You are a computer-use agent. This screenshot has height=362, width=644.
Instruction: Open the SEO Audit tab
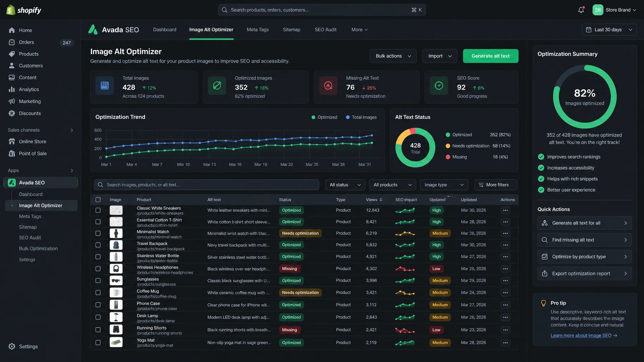tap(326, 30)
